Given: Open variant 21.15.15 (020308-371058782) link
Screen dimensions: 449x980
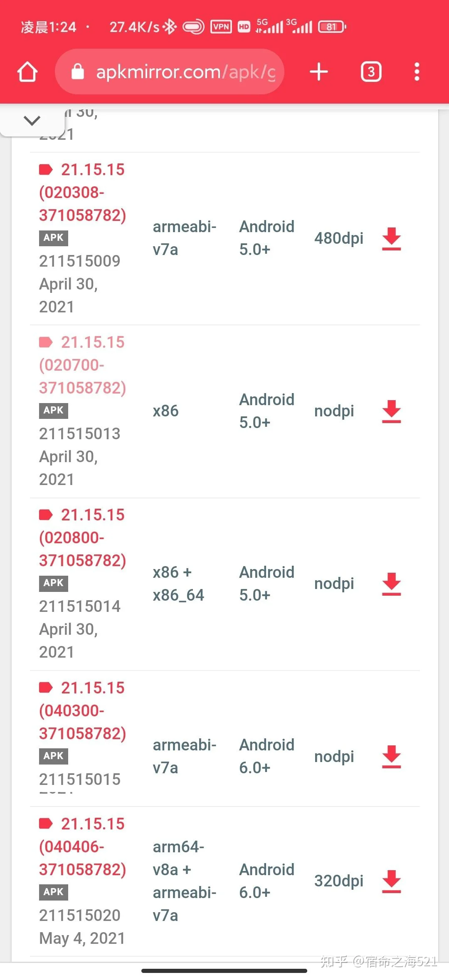Looking at the screenshot, I should [82, 192].
